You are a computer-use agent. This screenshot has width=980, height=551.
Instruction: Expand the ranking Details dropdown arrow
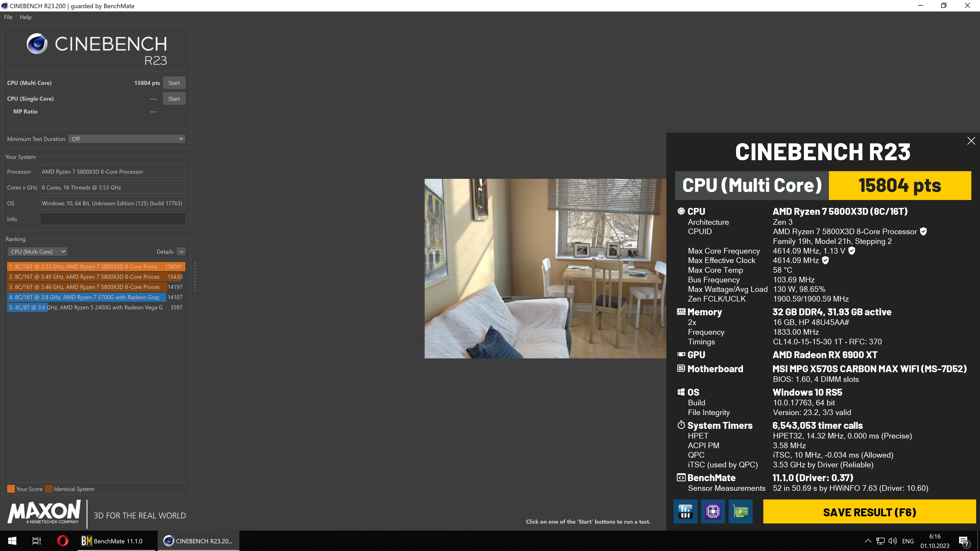(x=181, y=252)
